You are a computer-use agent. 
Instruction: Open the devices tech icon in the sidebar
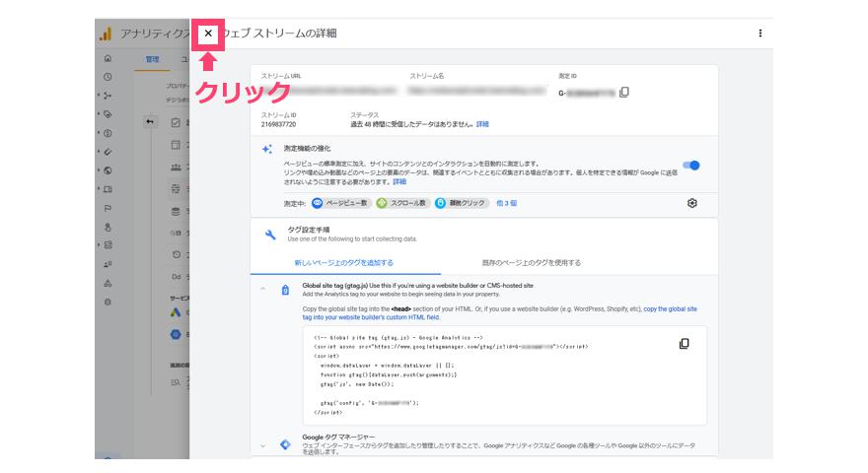click(108, 189)
